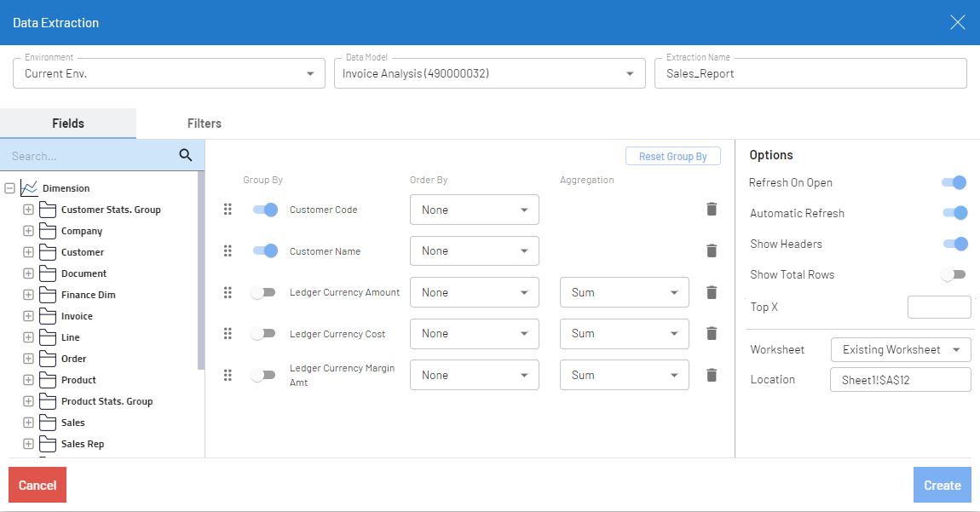Click grip handle for Ledger Currency Margin Amt
This screenshot has width=980, height=512.
click(x=228, y=375)
